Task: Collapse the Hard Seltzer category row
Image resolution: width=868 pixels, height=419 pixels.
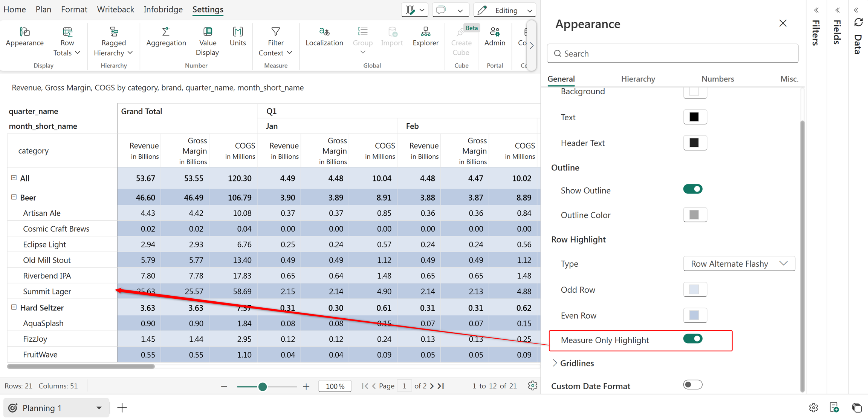Action: (x=14, y=307)
